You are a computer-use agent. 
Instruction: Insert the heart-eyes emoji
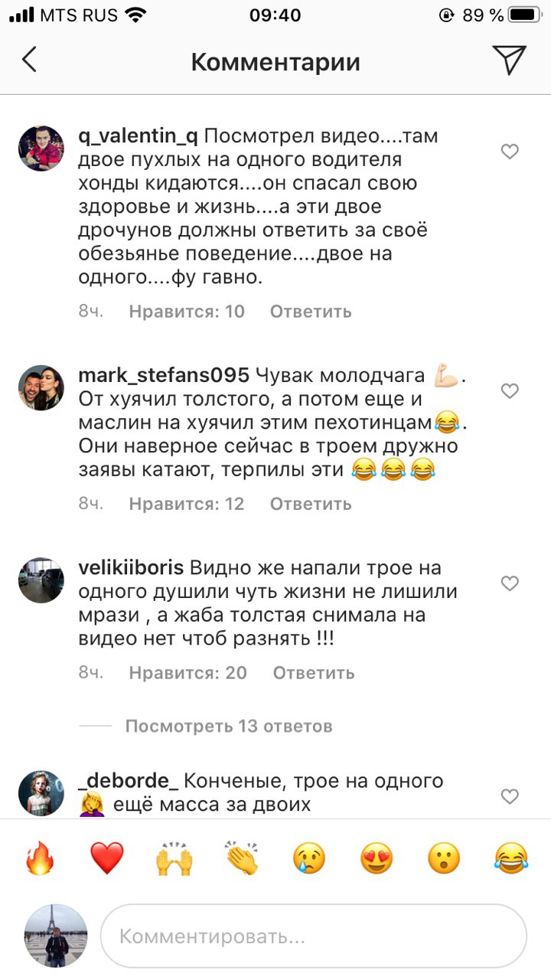(x=377, y=858)
